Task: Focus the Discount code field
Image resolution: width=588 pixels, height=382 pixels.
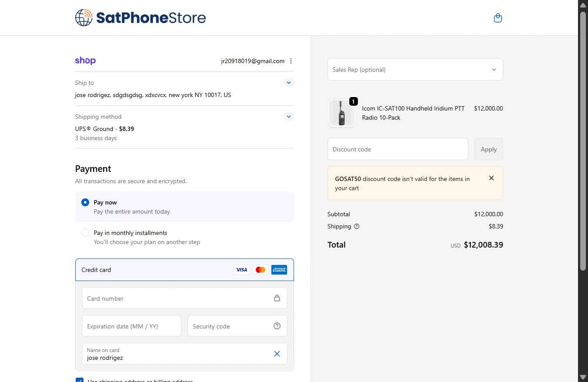Action: (x=398, y=149)
